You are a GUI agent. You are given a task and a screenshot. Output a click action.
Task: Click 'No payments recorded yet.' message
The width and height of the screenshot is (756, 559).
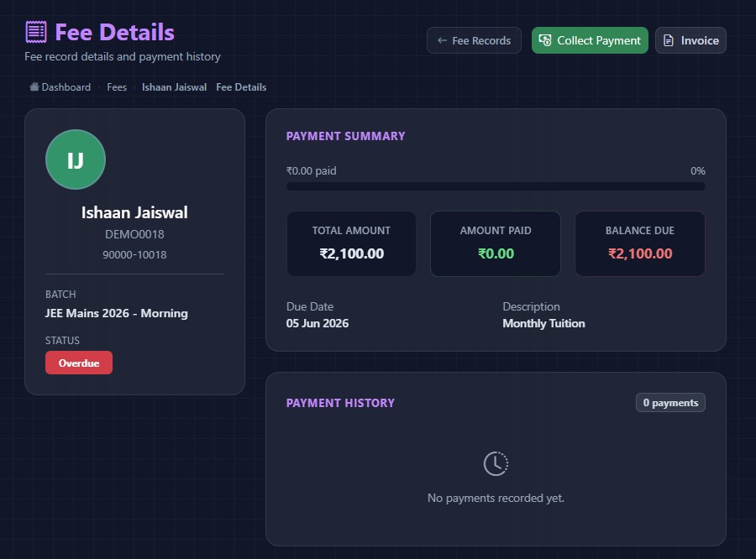point(496,498)
